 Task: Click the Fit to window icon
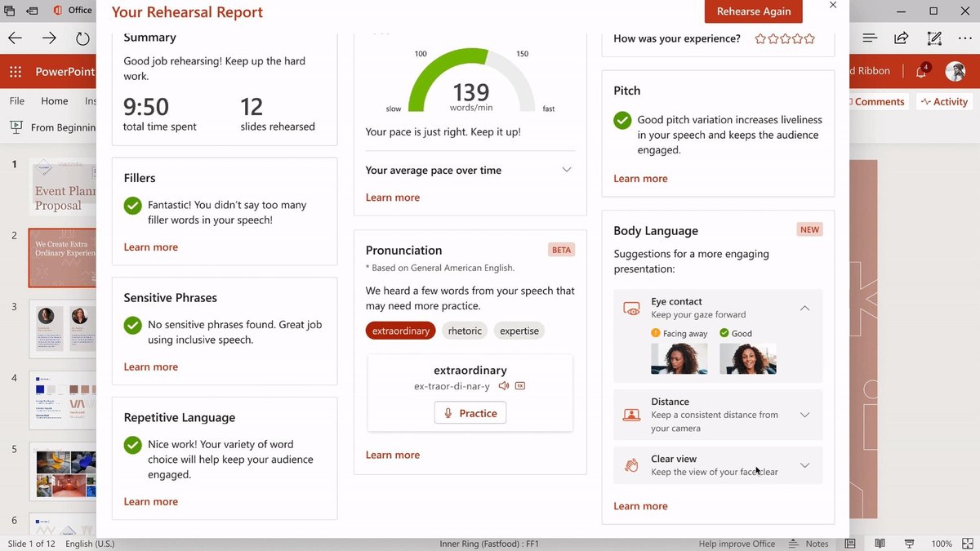pos(967,544)
